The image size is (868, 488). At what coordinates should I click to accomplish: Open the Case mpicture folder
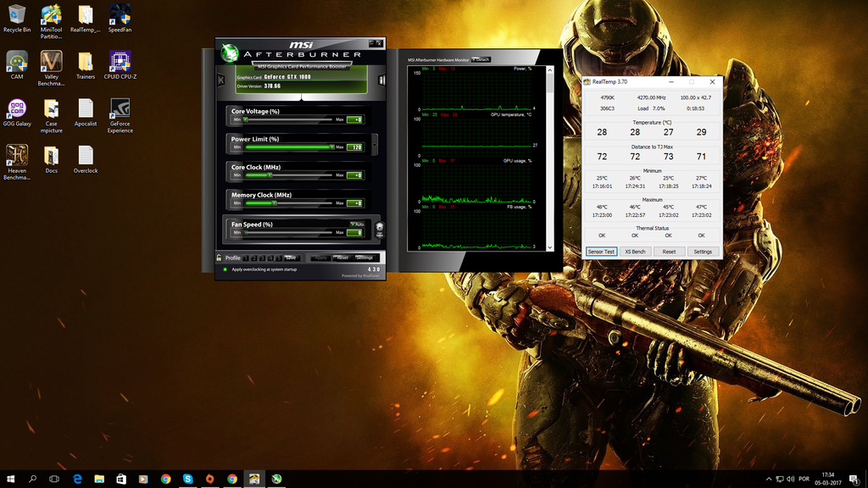(x=51, y=115)
